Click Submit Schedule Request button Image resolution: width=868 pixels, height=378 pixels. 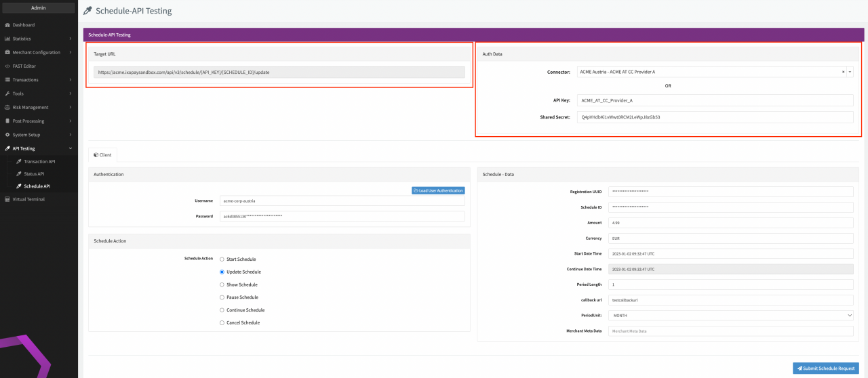[825, 369]
